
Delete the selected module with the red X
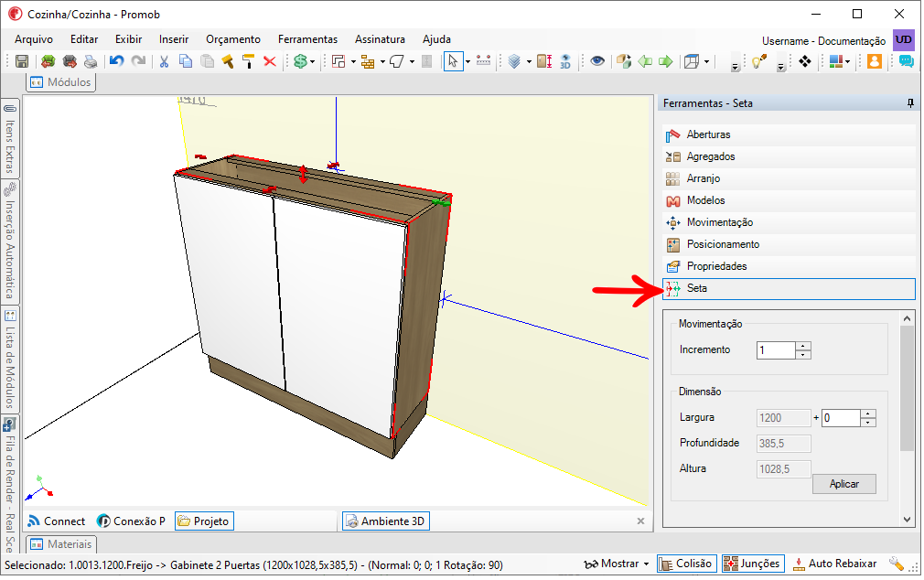coord(270,61)
